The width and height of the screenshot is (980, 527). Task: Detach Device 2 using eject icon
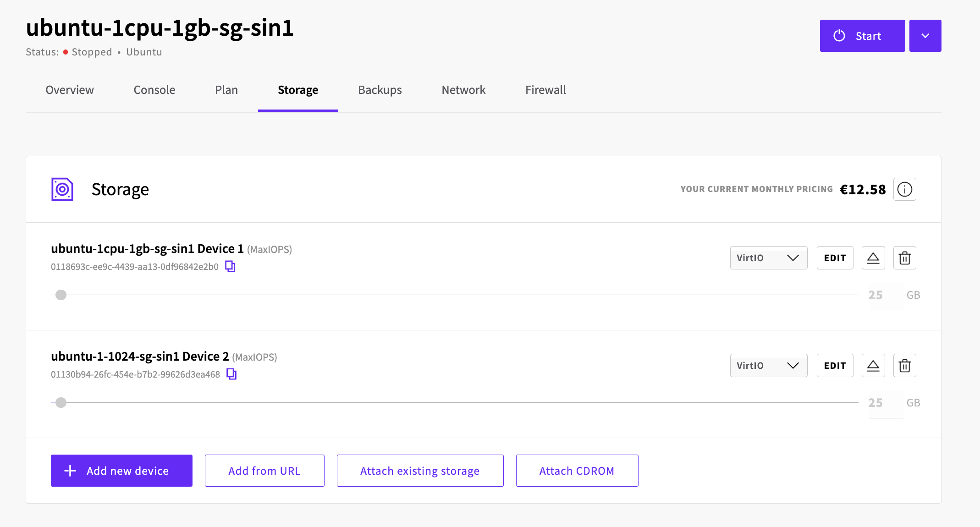coord(873,366)
